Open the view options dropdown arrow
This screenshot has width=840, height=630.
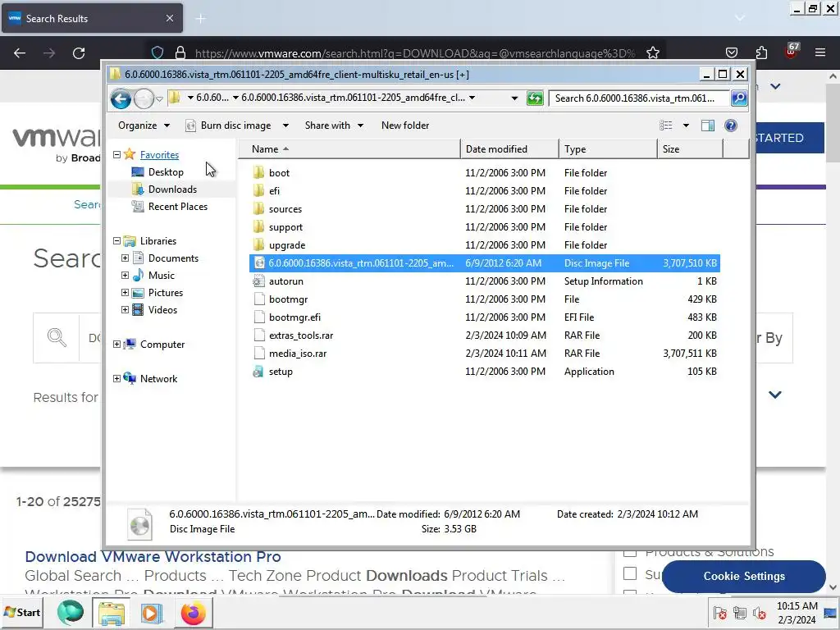(686, 126)
